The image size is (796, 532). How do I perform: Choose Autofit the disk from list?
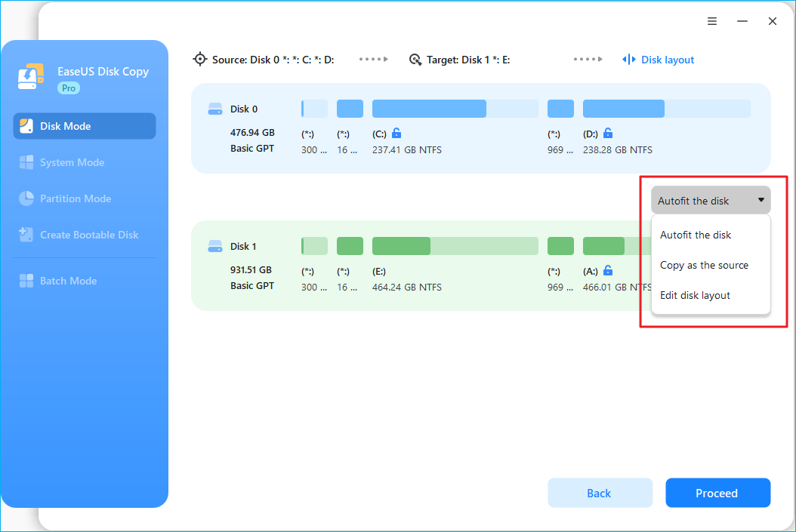(x=711, y=235)
